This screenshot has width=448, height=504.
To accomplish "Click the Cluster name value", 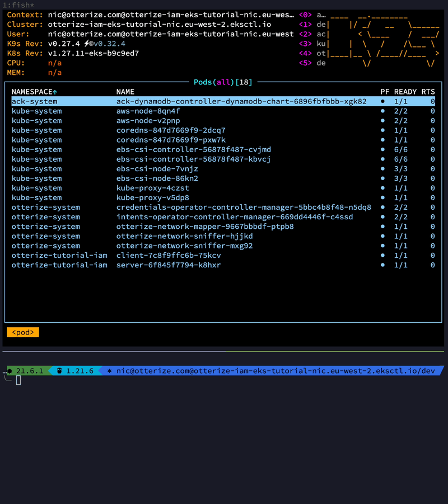I will (x=159, y=25).
